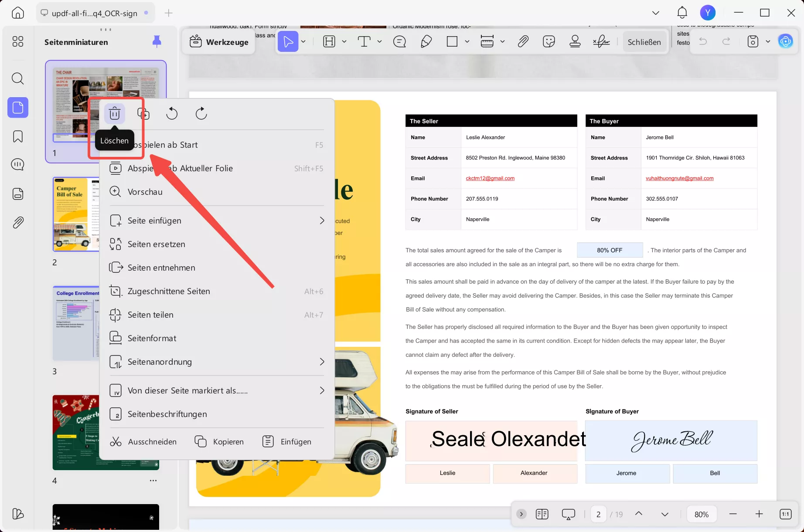Viewport: 804px width, 532px height.
Task: Open the email link ckctm12@gmail.com
Action: click(490, 178)
